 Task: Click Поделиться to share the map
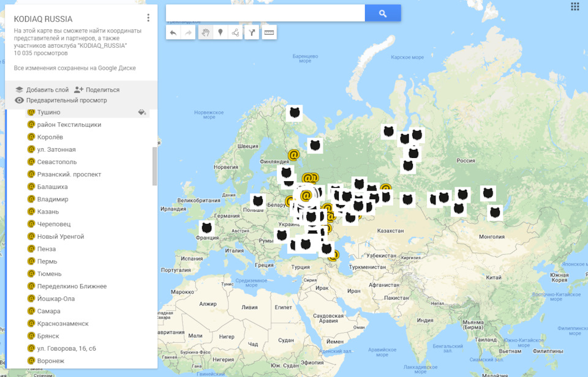[97, 90]
